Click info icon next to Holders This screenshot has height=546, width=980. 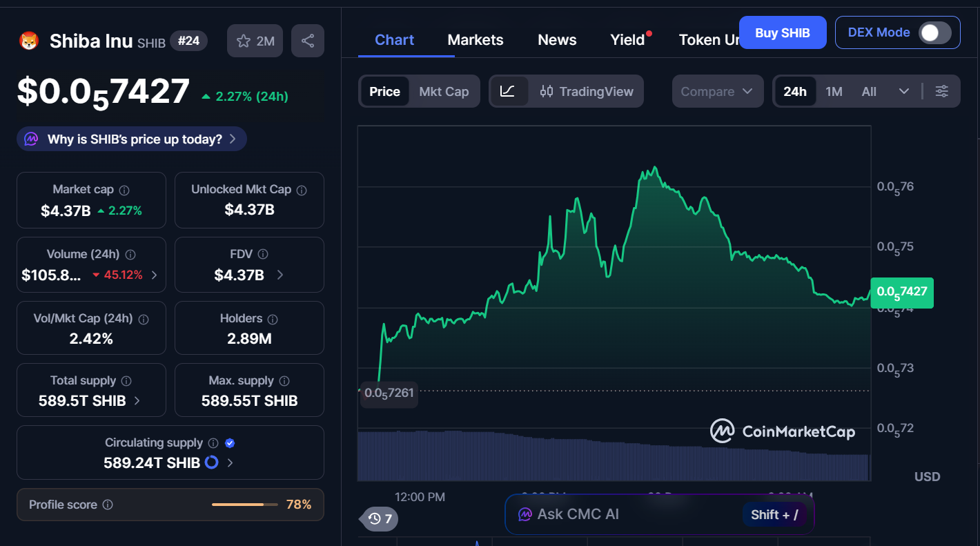click(273, 319)
